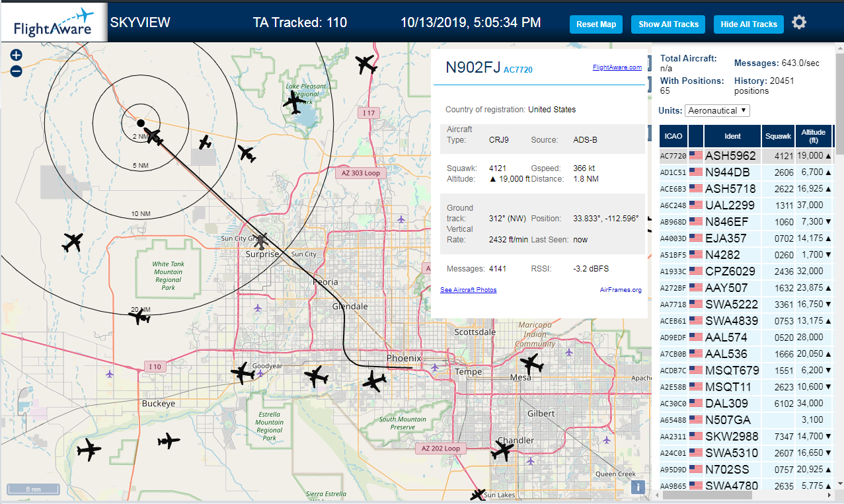The width and height of the screenshot is (844, 504).
Task: Open the AirFrames.org link
Action: coord(621,290)
